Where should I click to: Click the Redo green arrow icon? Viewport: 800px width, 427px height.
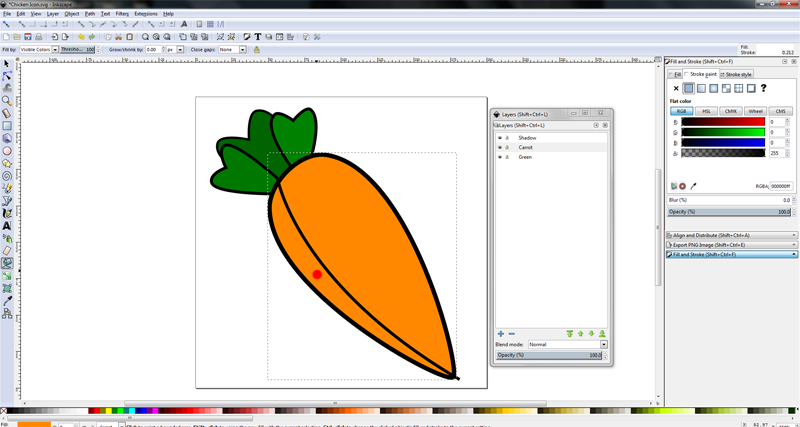(x=92, y=37)
